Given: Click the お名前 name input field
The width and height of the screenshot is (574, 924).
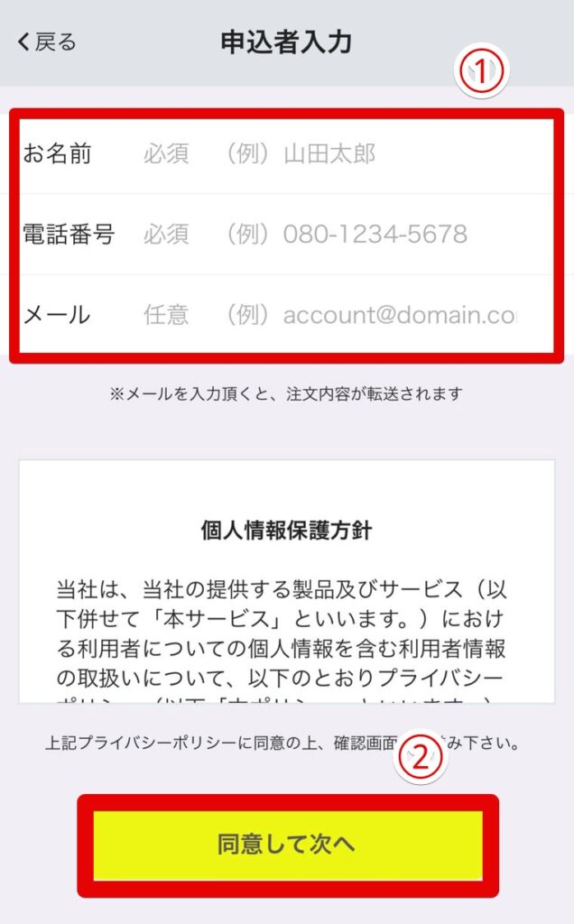Looking at the screenshot, I should coord(286,153).
